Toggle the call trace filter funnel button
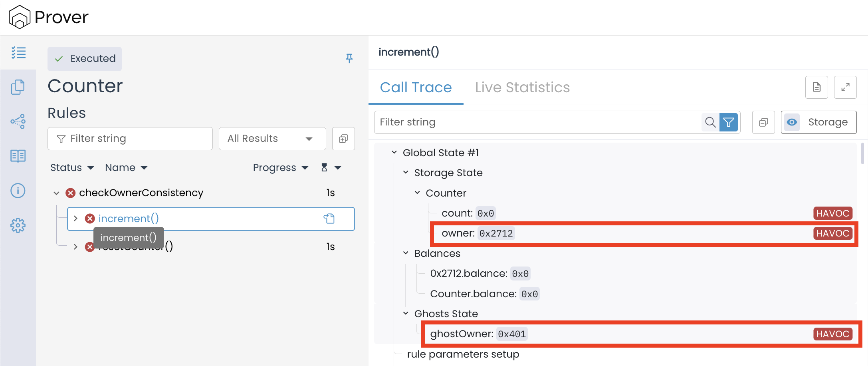This screenshot has width=868, height=366. 728,122
